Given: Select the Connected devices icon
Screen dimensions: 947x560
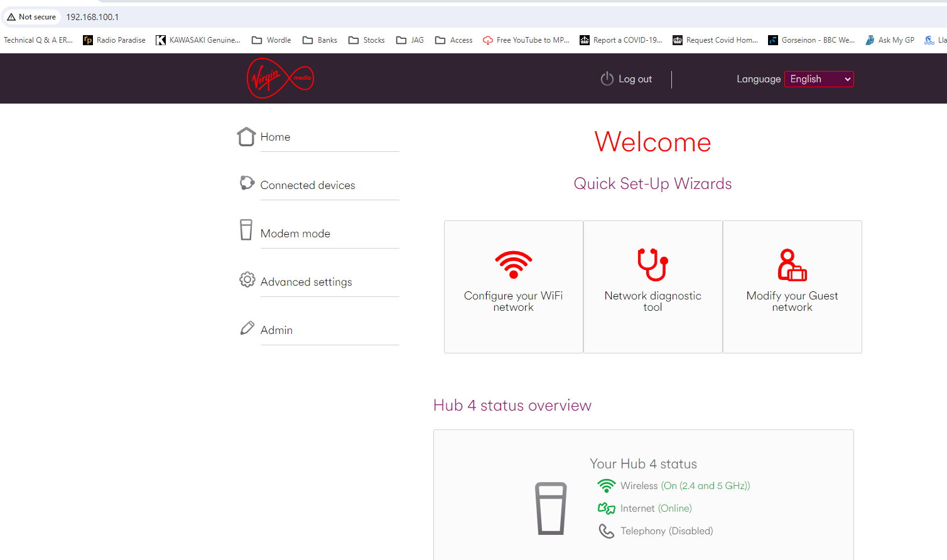Looking at the screenshot, I should pos(246,182).
